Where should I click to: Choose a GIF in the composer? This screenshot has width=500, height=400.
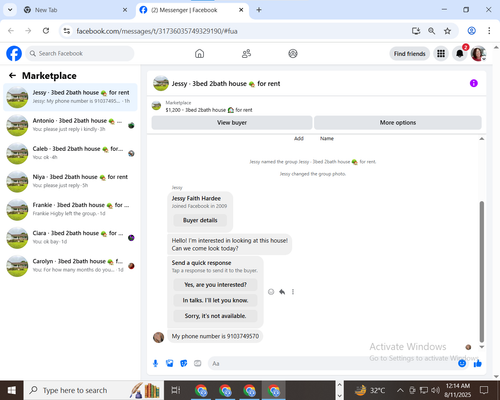pyautogui.click(x=198, y=363)
